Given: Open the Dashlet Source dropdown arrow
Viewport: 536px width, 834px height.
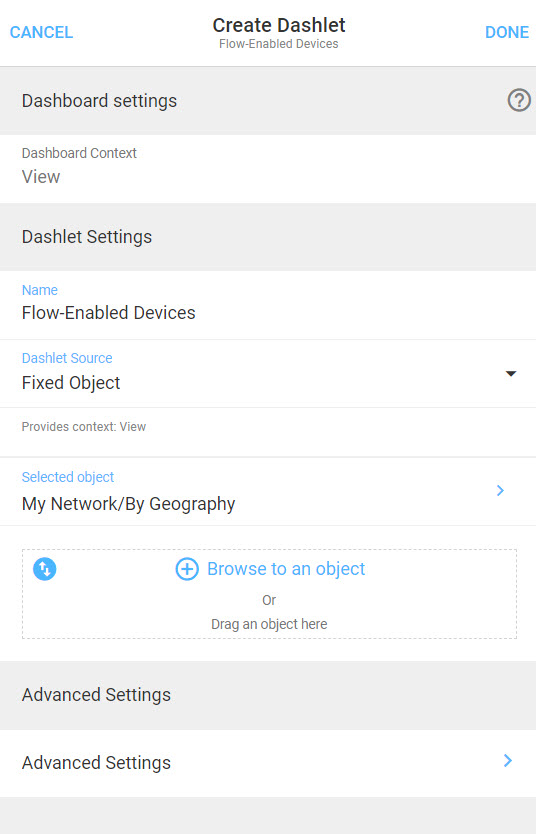Looking at the screenshot, I should coord(510,373).
